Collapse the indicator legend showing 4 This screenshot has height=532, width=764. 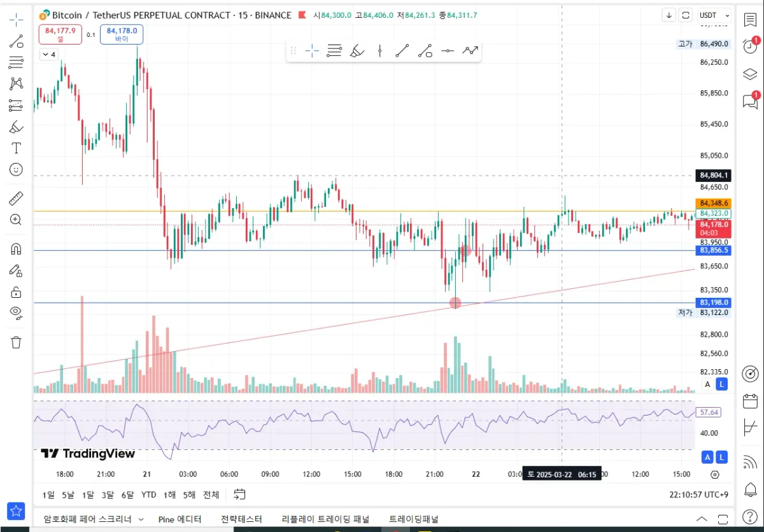[x=49, y=55]
